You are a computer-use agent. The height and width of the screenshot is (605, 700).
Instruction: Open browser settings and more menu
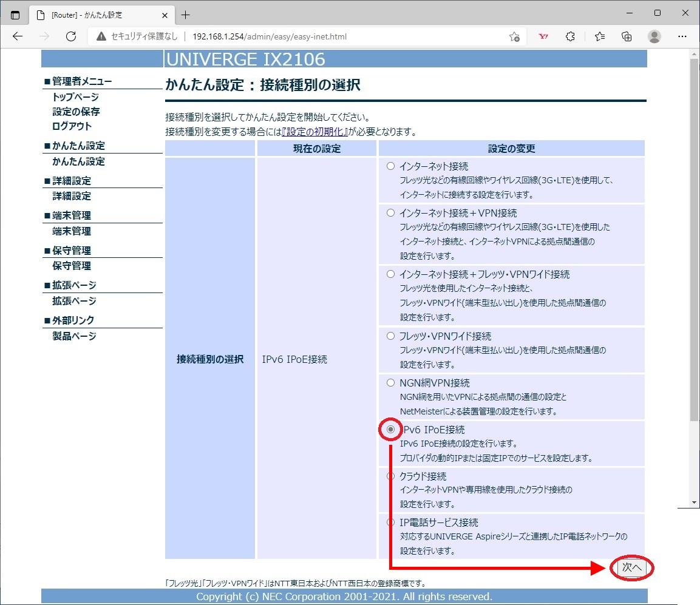click(x=682, y=36)
